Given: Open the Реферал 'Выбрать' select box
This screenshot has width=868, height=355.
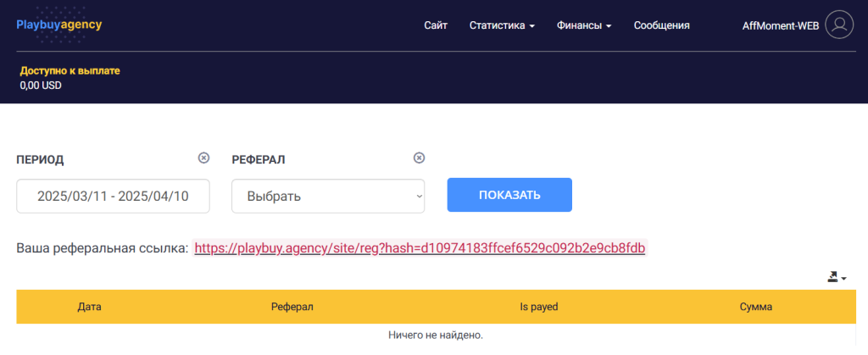Looking at the screenshot, I should 328,196.
